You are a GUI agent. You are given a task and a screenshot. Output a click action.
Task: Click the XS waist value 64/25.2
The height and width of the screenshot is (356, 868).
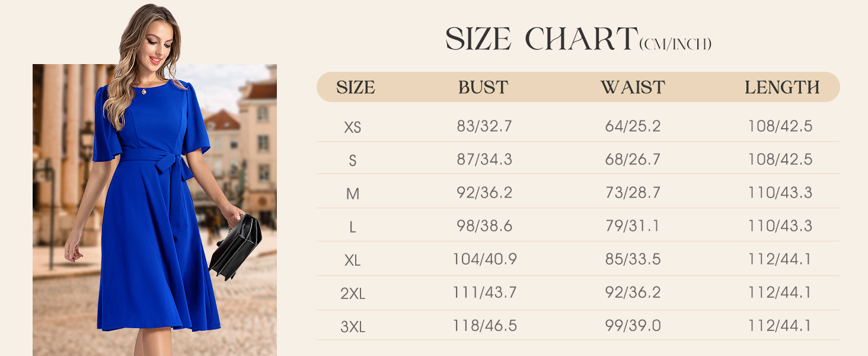tap(633, 126)
